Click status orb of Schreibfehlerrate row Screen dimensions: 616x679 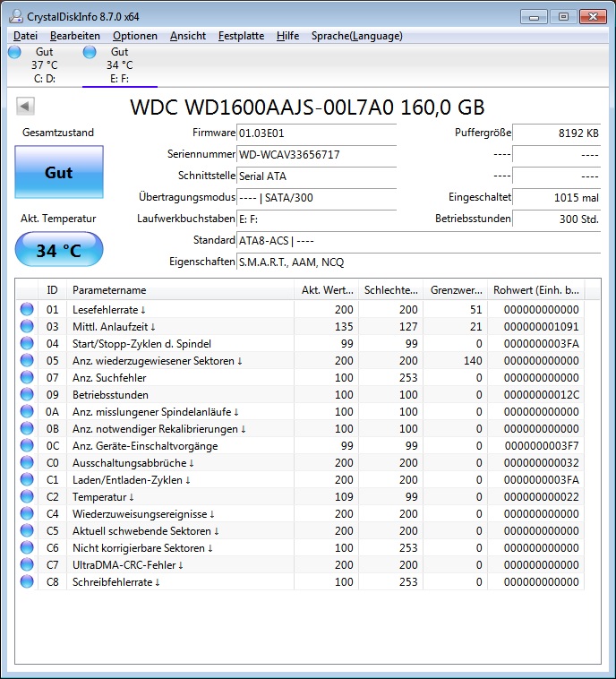pyautogui.click(x=27, y=581)
